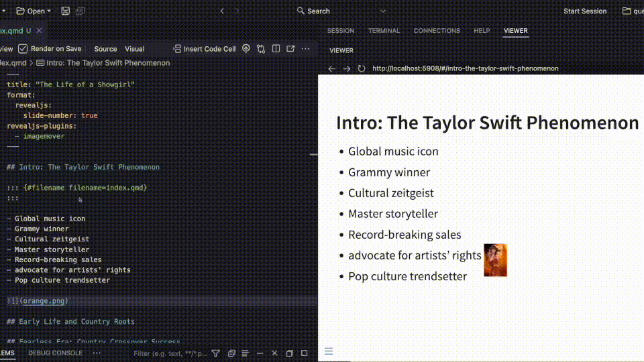Click the collapse all icon in bottom panel
The image size is (644, 362).
pos(231,353)
